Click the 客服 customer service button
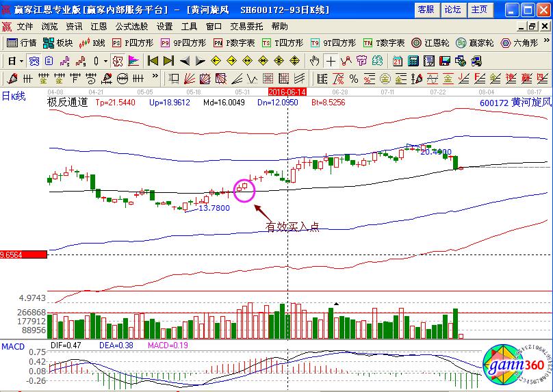Screen dimensions: 553x392 (426, 10)
